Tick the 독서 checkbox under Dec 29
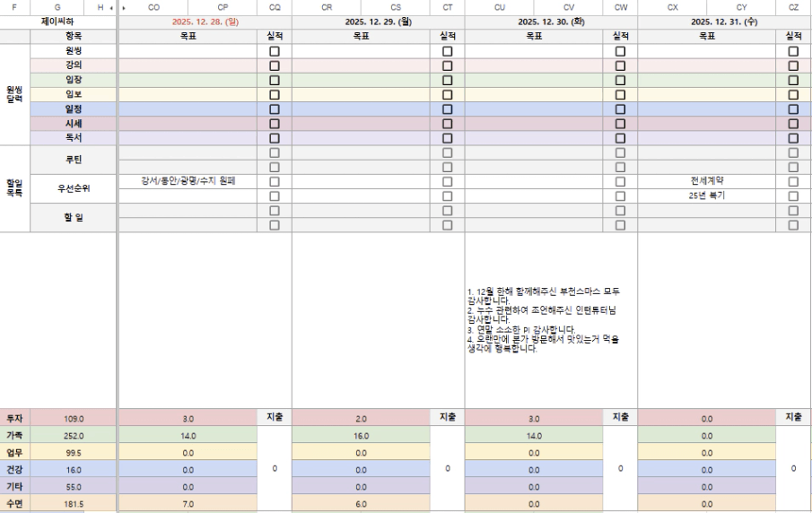This screenshot has height=513, width=812. click(447, 138)
